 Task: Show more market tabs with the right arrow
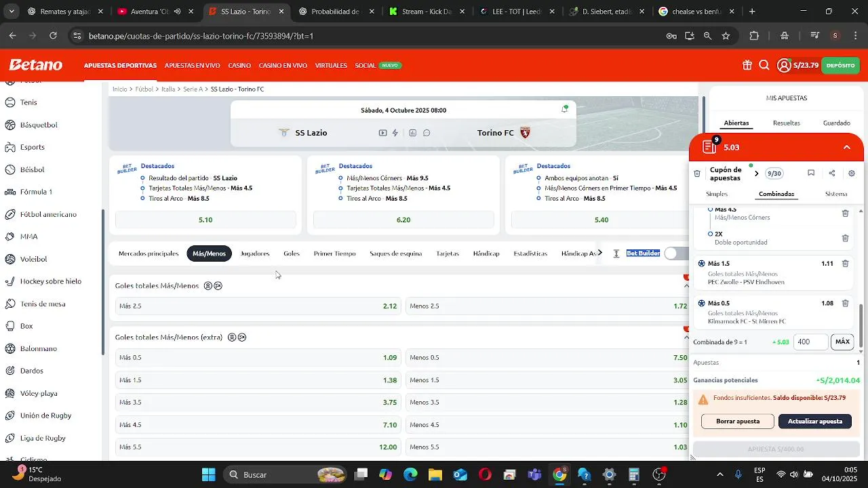(599, 253)
